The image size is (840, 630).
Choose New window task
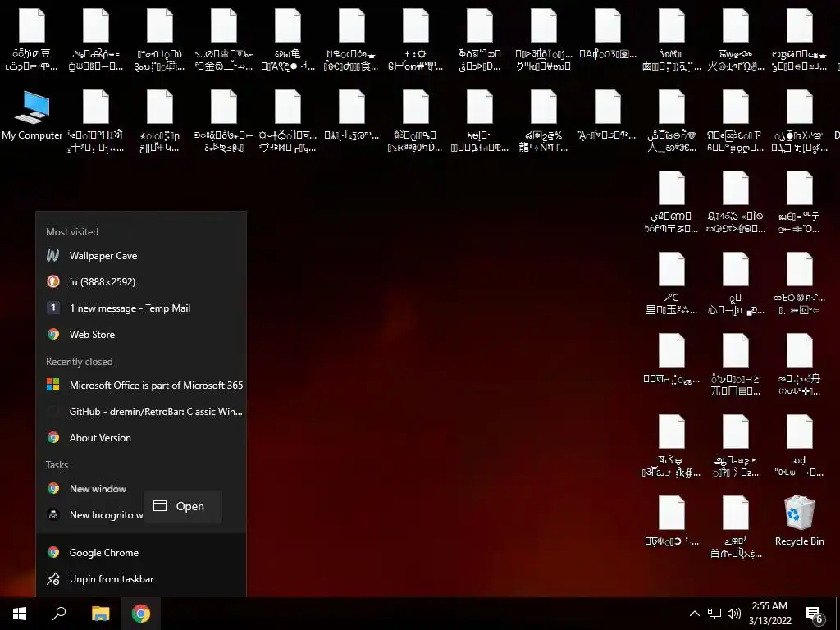pos(141,489)
